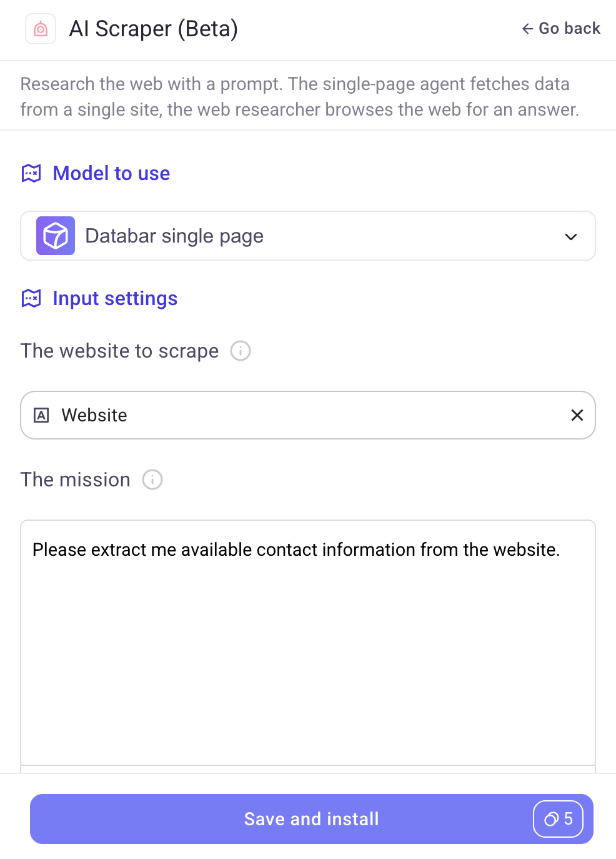Click the credits coin icon
616x859 pixels.
[x=551, y=819]
